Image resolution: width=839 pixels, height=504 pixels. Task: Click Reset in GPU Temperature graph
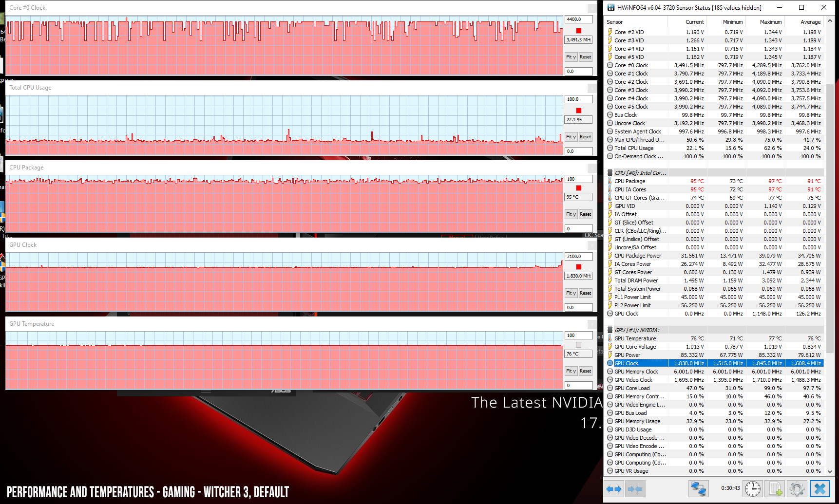585,371
